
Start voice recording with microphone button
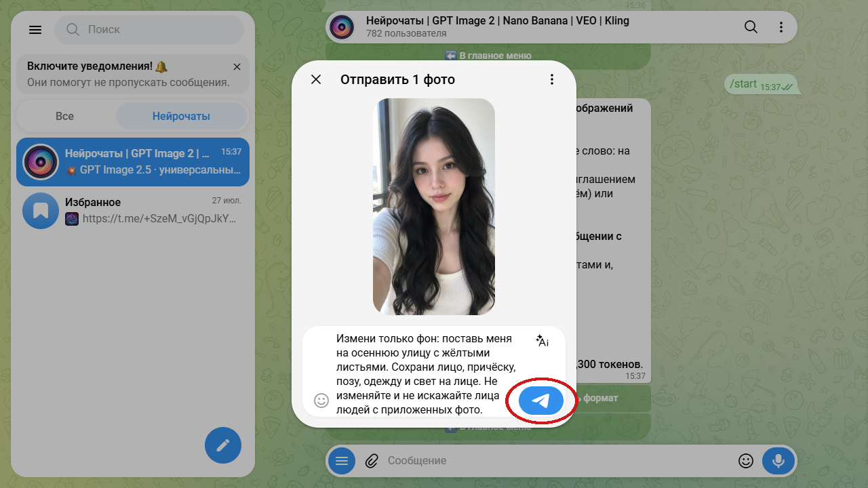pos(778,461)
